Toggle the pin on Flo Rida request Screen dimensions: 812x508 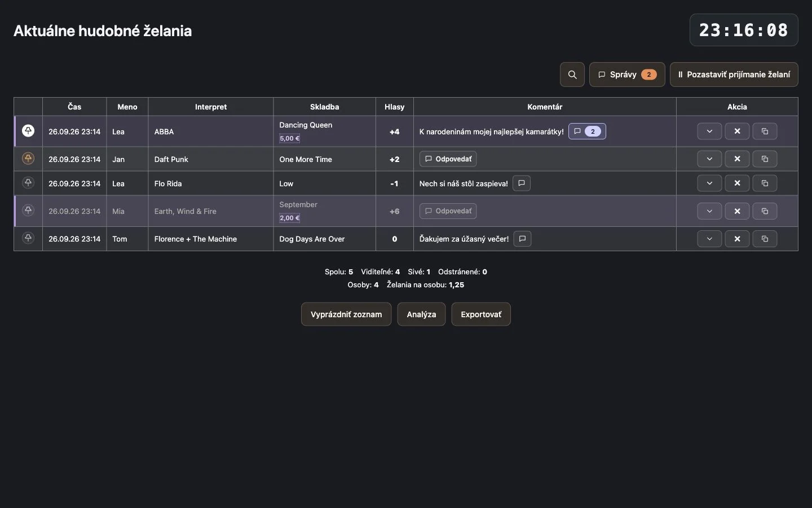pos(28,183)
